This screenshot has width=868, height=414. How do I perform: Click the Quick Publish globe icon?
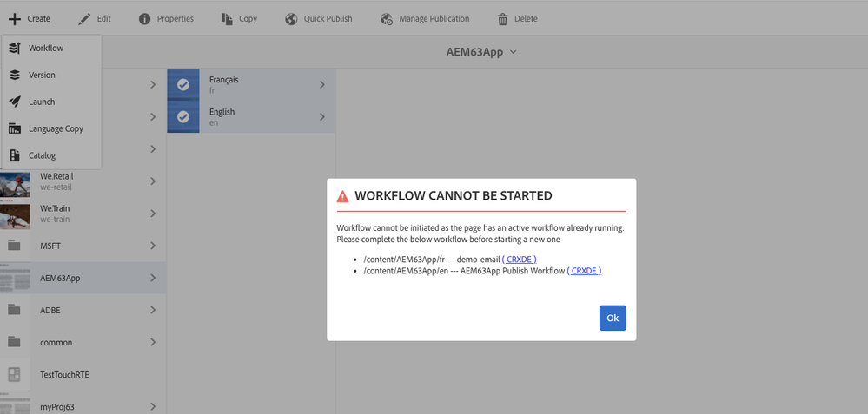[291, 18]
